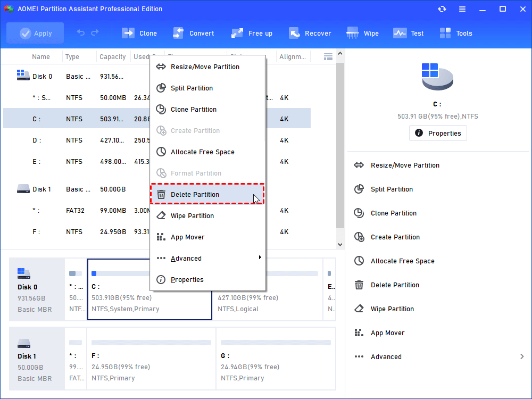Image resolution: width=532 pixels, height=399 pixels.
Task: Open the Clone toolbar tool
Action: (x=139, y=33)
